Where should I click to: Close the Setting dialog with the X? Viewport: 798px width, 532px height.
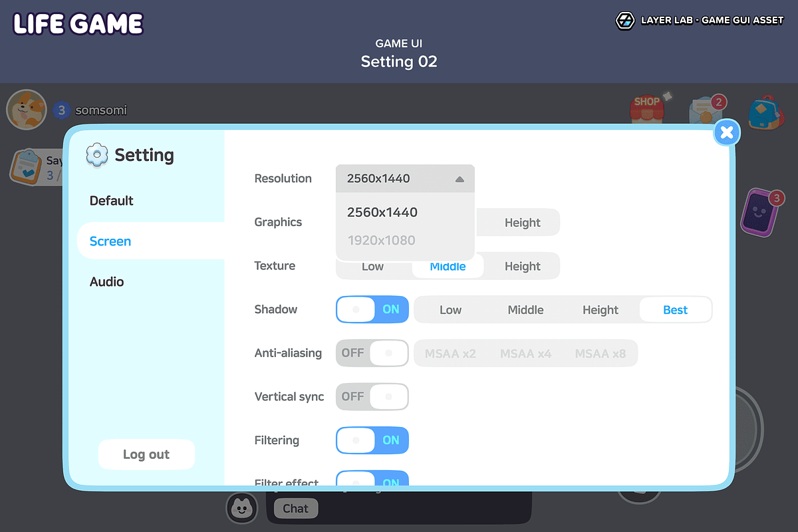(x=727, y=132)
